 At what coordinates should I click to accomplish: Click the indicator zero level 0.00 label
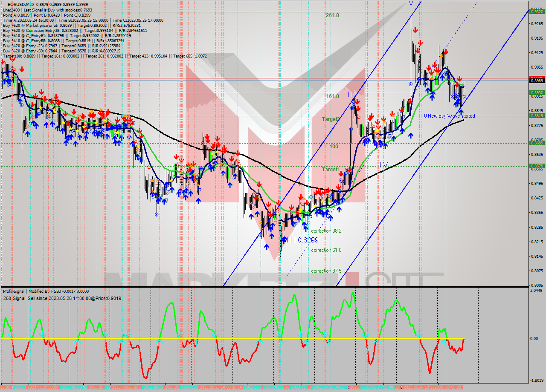tap(534, 339)
